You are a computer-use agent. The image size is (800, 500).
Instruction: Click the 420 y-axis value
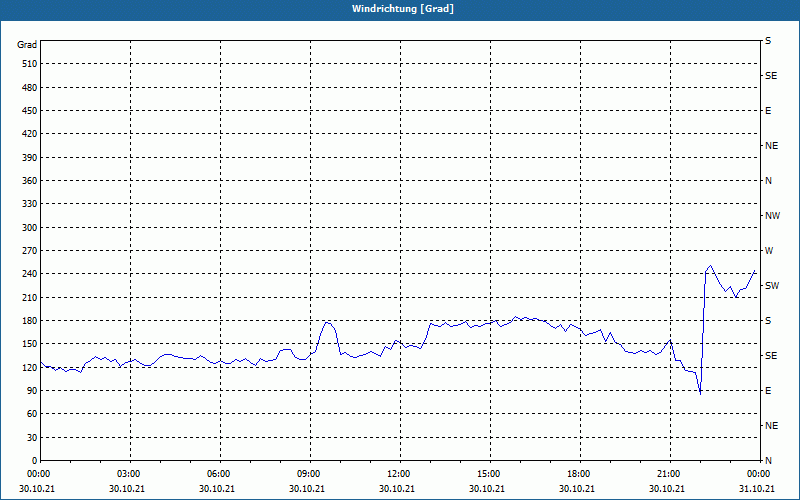click(x=30, y=134)
